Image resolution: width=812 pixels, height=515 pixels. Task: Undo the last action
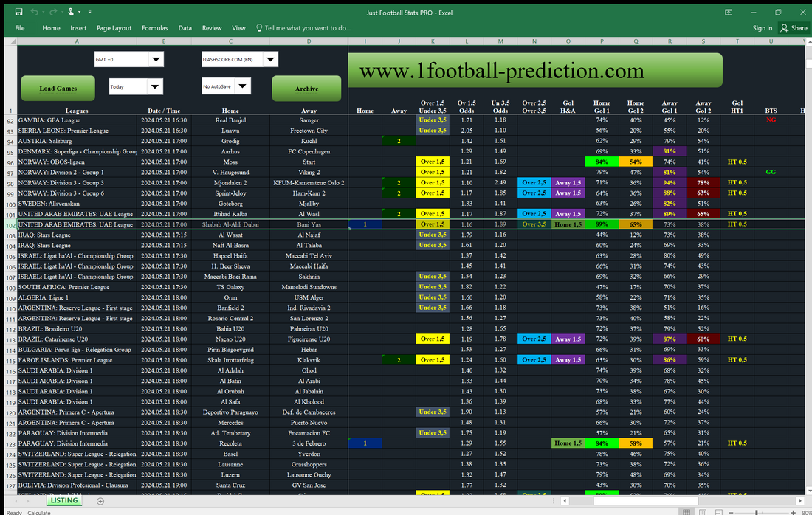click(34, 12)
